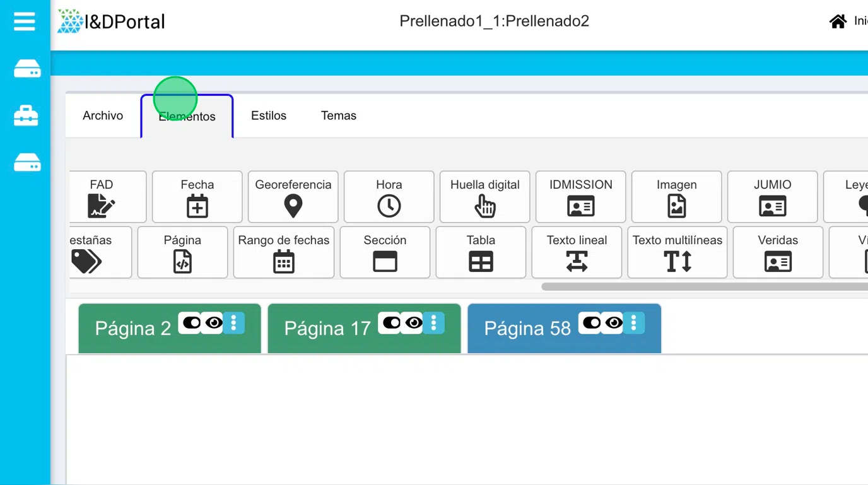
Task: Add the Fecha calendar element
Action: point(197,196)
